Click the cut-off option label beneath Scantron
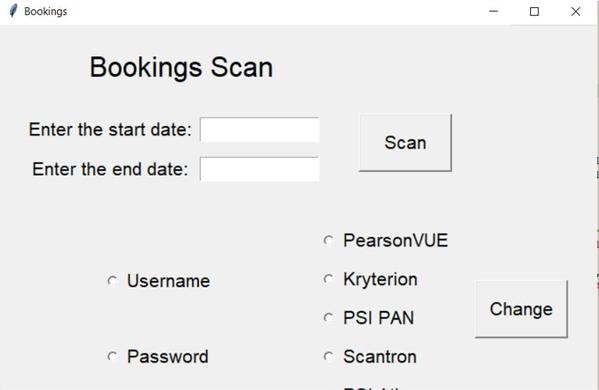 (372, 388)
